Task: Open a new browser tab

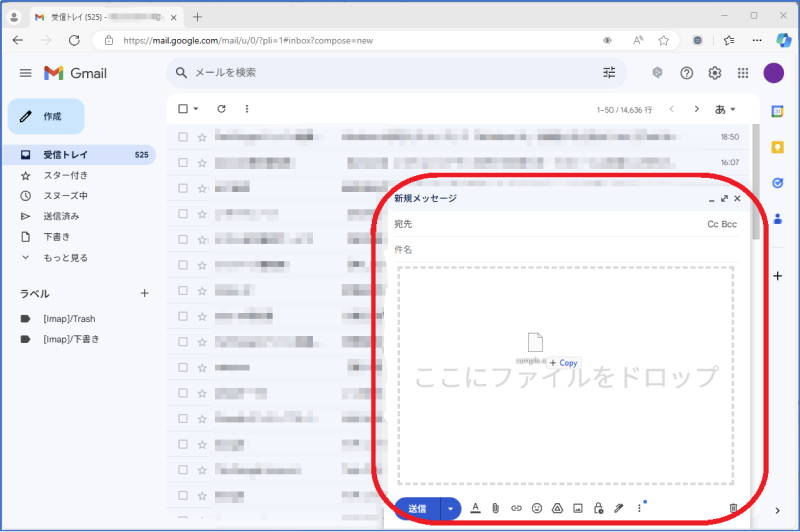Action: [x=197, y=17]
